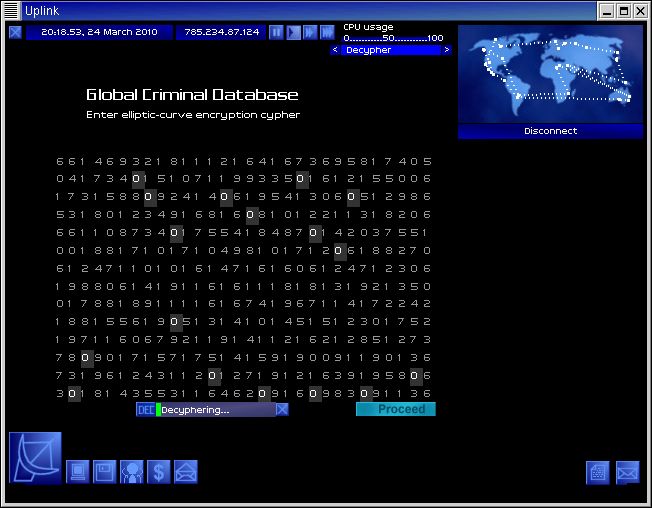The height and width of the screenshot is (508, 652).
Task: Click the DEC decypher tool icon
Action: point(146,409)
